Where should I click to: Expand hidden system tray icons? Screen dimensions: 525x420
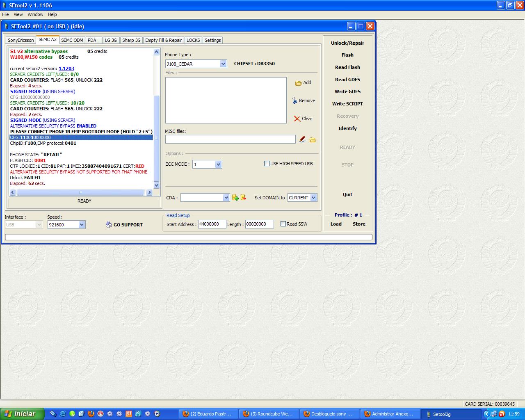486,414
